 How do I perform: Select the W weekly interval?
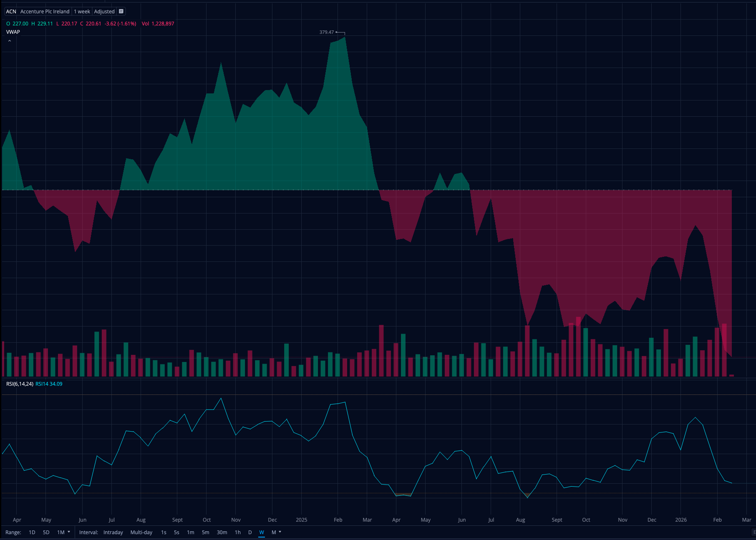click(x=262, y=532)
